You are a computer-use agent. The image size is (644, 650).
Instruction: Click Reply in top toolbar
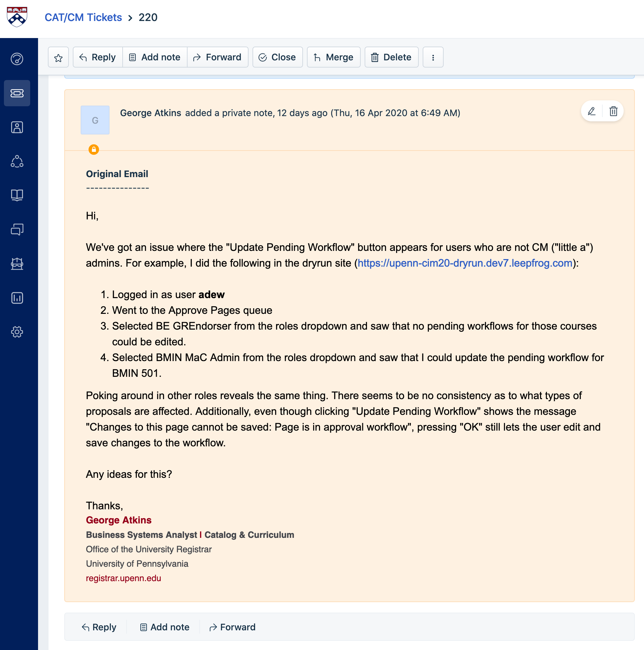[x=98, y=57]
